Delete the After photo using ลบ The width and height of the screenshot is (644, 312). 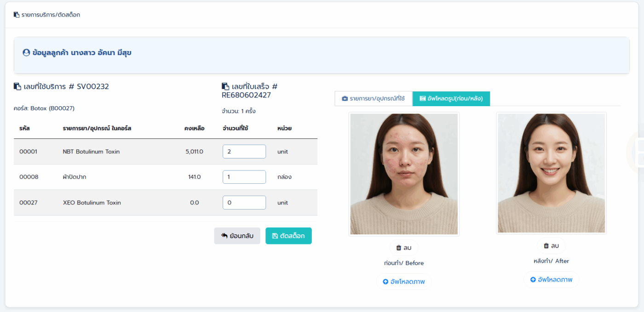[552, 246]
